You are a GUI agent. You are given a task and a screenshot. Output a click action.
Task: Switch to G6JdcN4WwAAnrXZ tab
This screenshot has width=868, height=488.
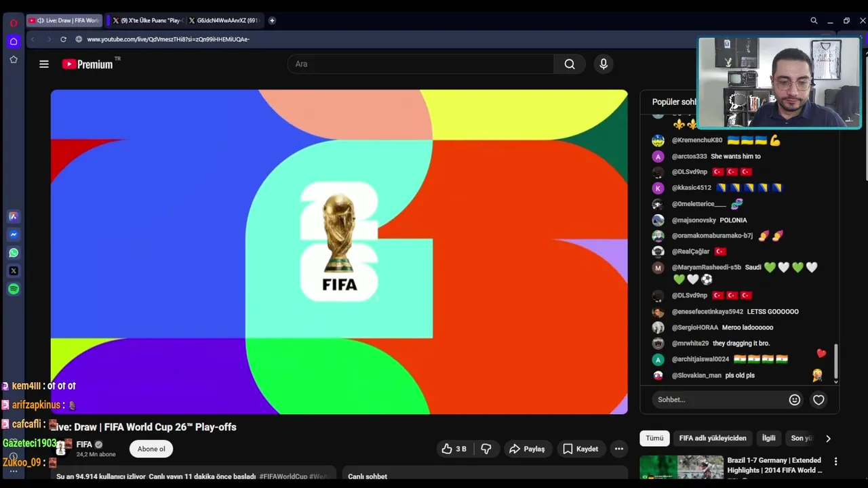tap(224, 20)
